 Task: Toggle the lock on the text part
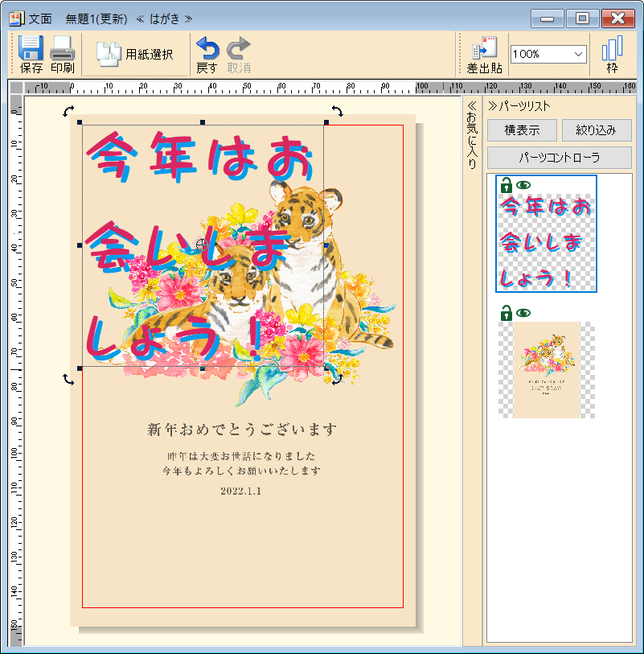(506, 185)
